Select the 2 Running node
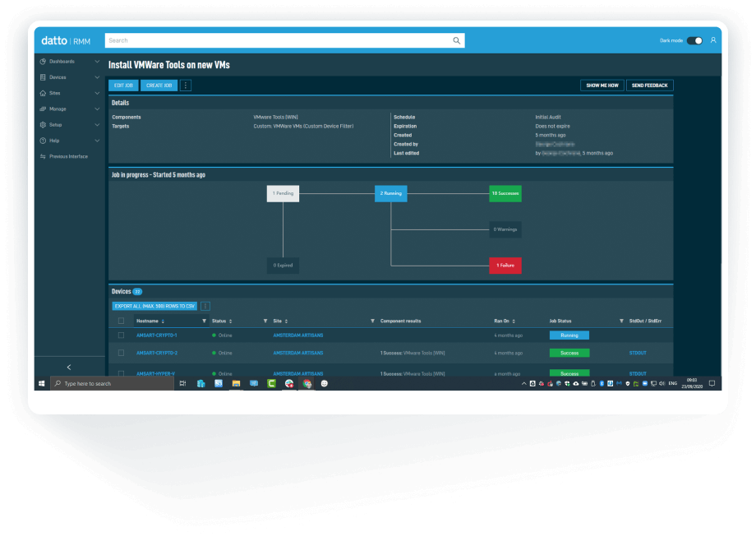This screenshot has width=756, height=555. [391, 193]
